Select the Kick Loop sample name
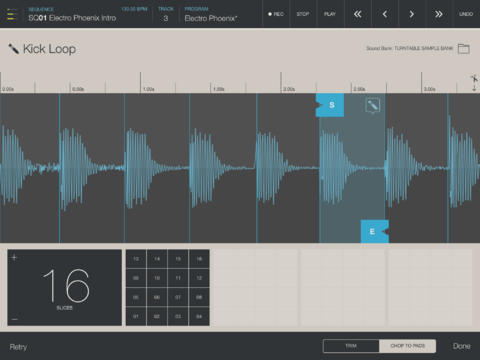 (x=49, y=49)
